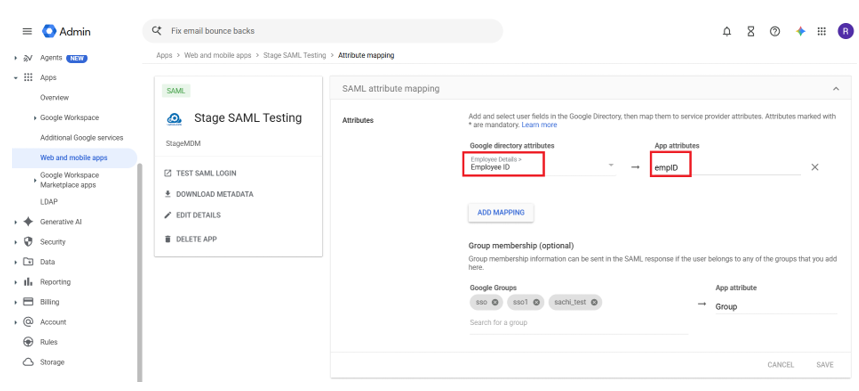Click the CANCEL button
Viewport: 859px width, 391px height.
(x=781, y=365)
